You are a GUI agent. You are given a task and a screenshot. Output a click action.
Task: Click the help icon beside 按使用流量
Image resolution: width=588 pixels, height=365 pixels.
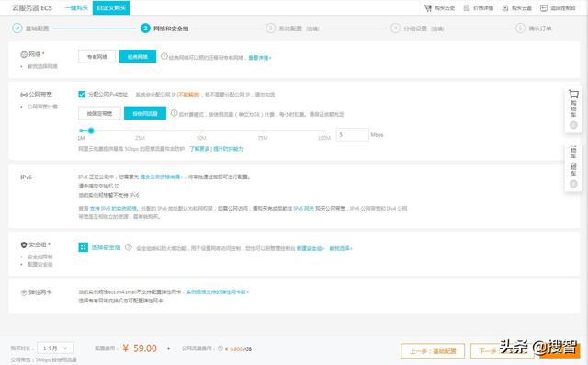click(x=174, y=113)
